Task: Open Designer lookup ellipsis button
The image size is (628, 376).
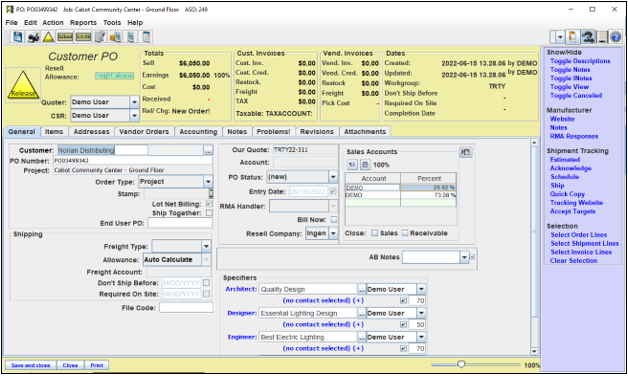Action: point(362,313)
